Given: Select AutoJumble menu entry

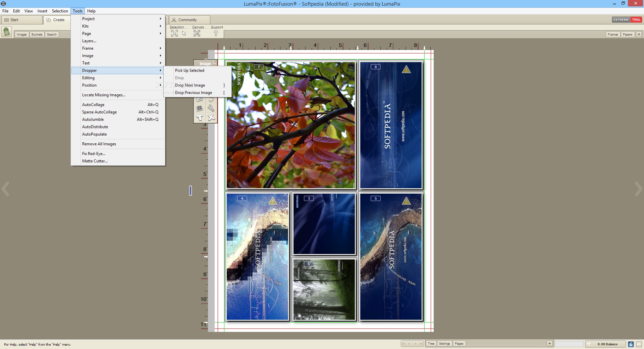Looking at the screenshot, I should [118, 119].
